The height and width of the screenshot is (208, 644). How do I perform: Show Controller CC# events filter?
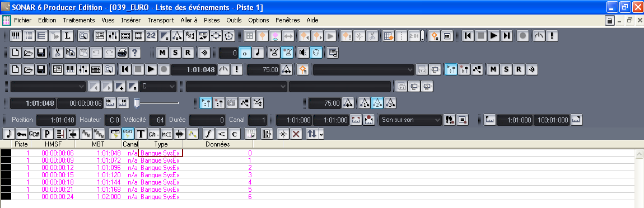pyautogui.click(x=35, y=134)
